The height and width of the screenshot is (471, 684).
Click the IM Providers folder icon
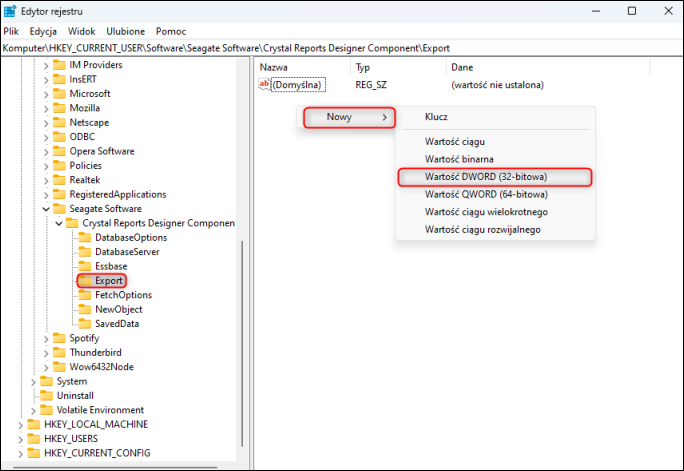tap(59, 65)
